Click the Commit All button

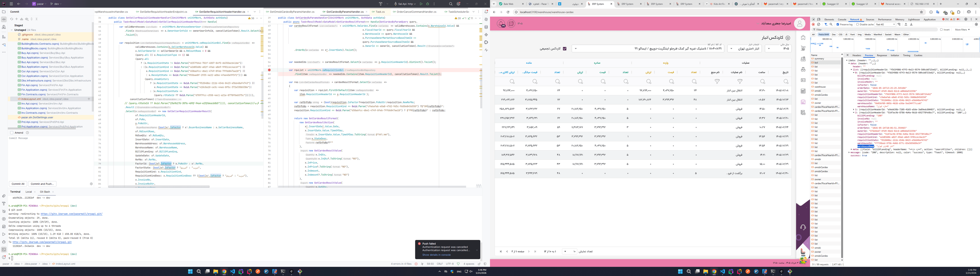click(x=18, y=184)
